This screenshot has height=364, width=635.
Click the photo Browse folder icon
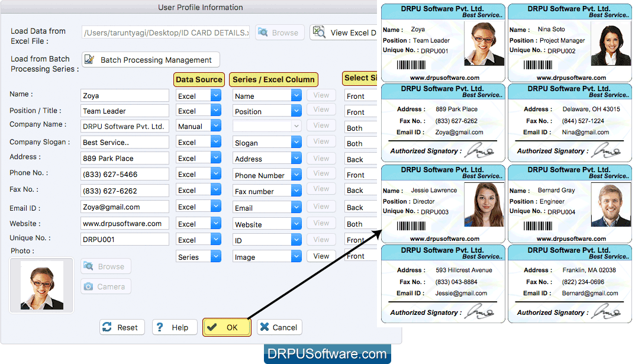[88, 266]
